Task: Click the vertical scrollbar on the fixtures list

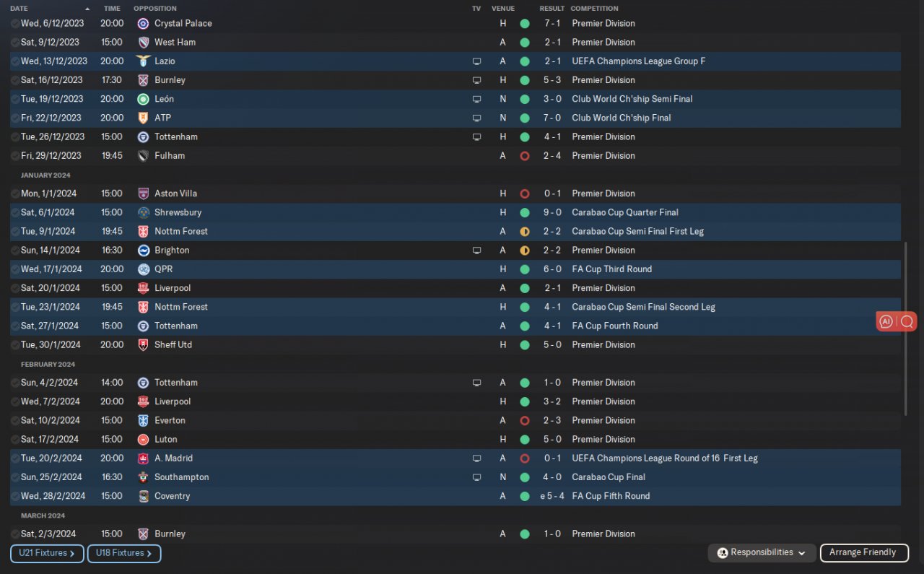Action: [905, 329]
